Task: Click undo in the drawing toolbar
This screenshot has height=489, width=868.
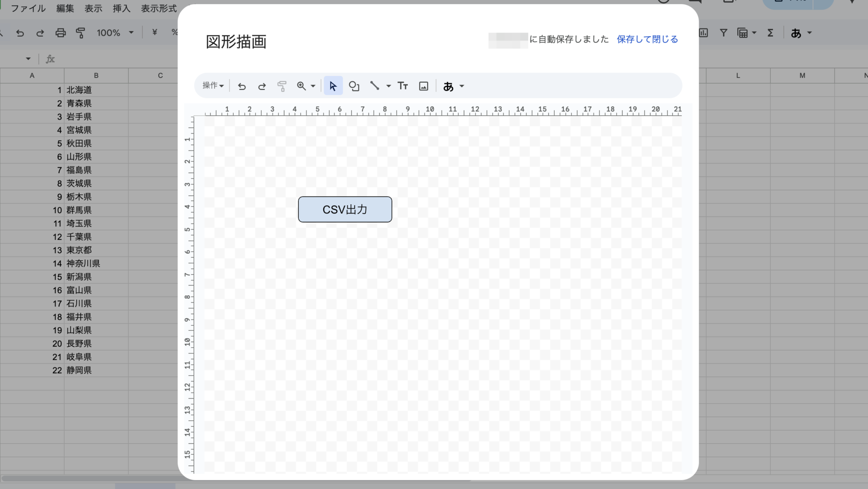Action: [242, 86]
